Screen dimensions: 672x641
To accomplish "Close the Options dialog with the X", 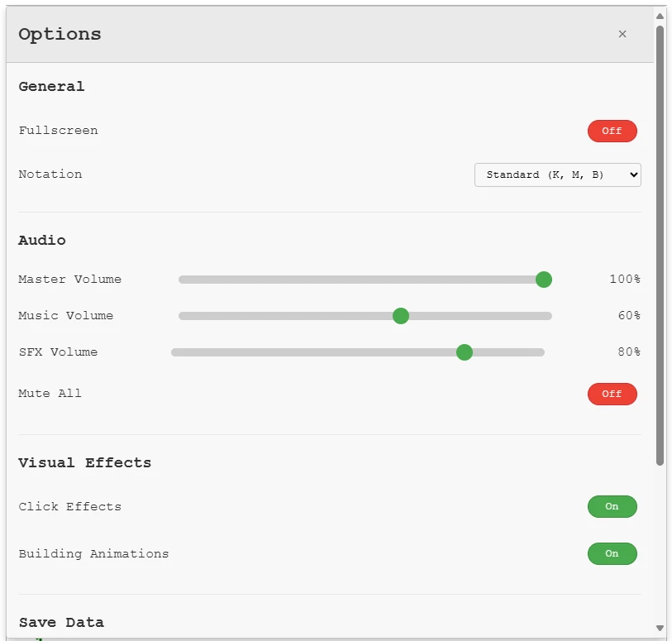I will tap(622, 34).
